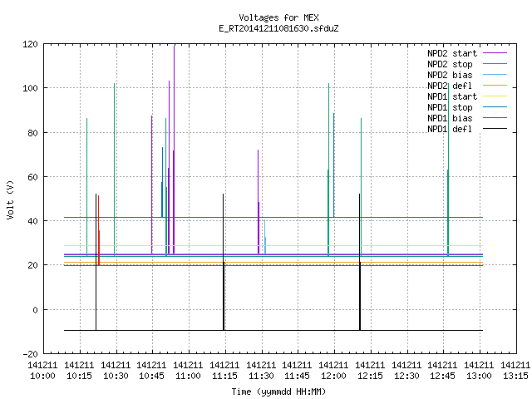Click the green spike near 10:18

pos(86,187)
